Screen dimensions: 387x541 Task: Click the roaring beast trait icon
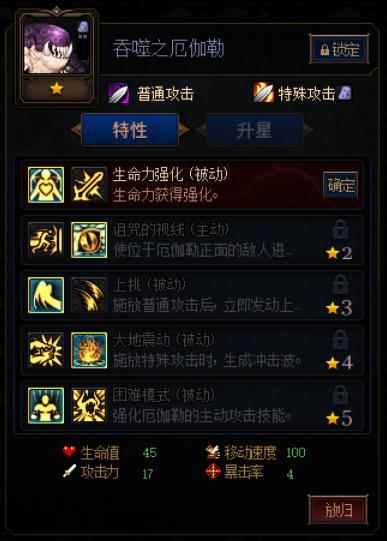tap(89, 405)
